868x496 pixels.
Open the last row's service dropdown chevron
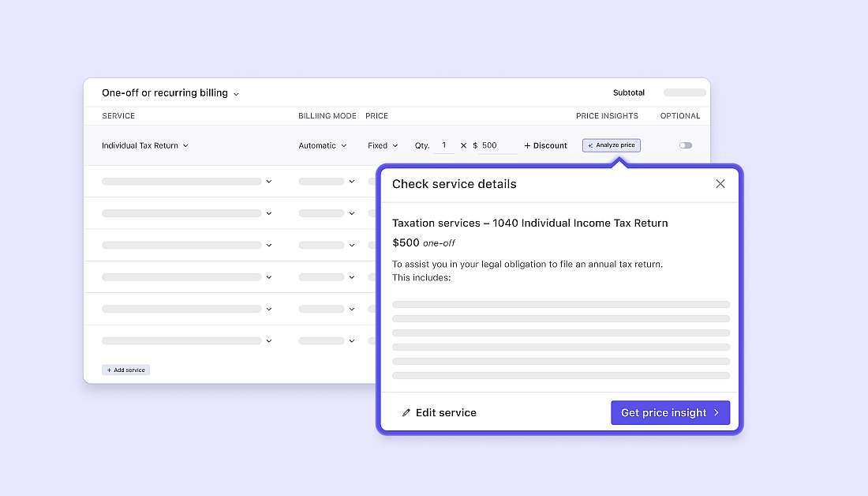[268, 340]
